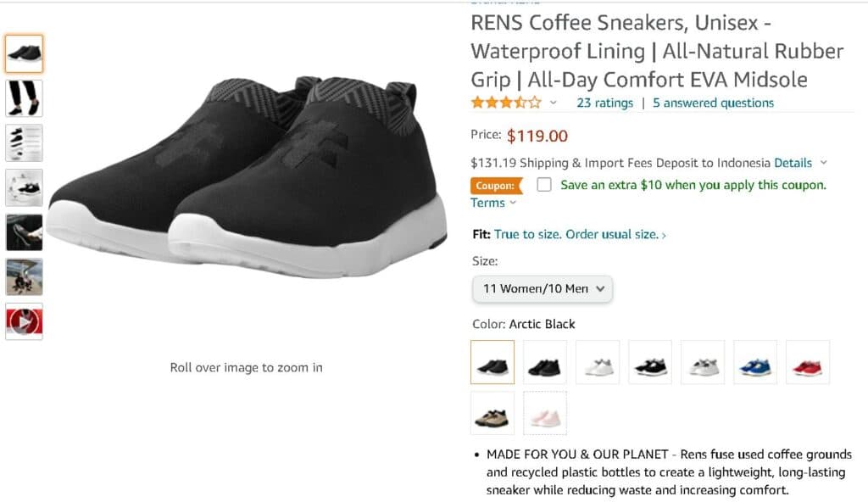Click the True to size fit link

pyautogui.click(x=580, y=234)
